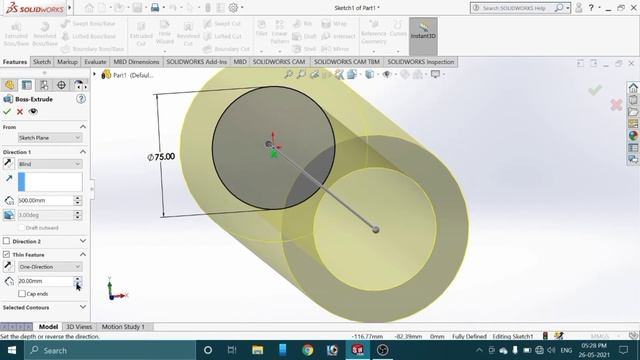Switch to the Features tab
Screen dimensions: 640x360
[x=15, y=62]
